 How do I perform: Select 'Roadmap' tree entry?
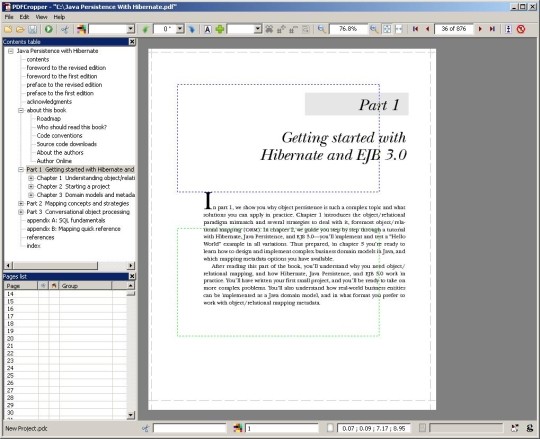click(49, 119)
